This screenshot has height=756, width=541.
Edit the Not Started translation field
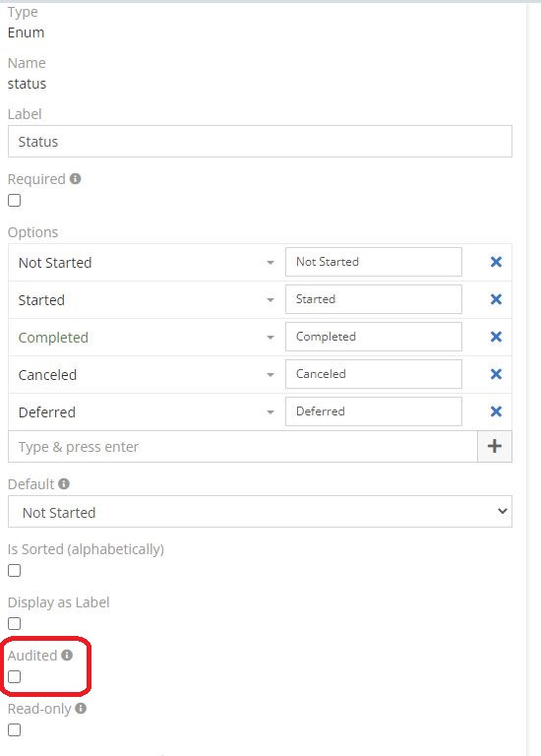click(x=374, y=262)
